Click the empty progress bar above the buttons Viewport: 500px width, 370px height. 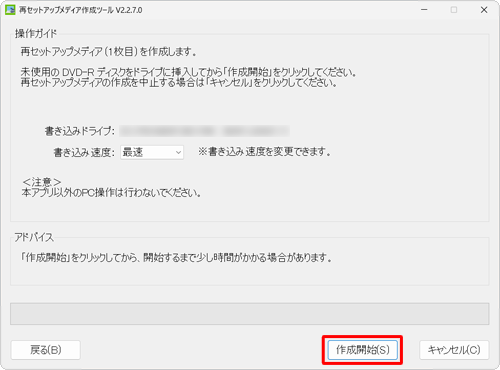(250, 314)
